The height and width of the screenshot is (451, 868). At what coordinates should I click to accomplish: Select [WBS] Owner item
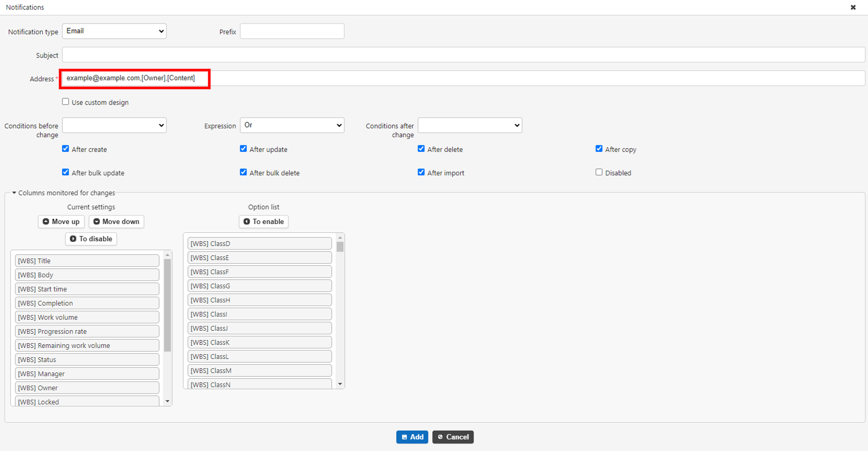click(x=87, y=388)
